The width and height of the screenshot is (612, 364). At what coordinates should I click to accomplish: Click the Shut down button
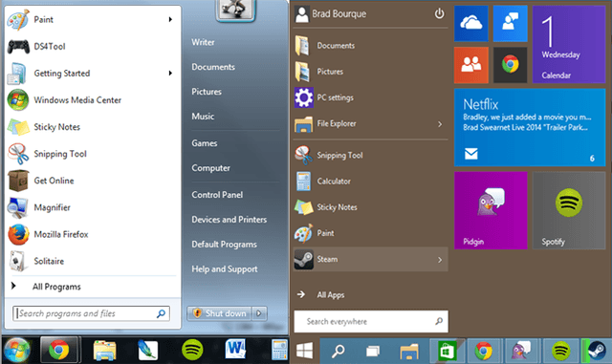221,313
